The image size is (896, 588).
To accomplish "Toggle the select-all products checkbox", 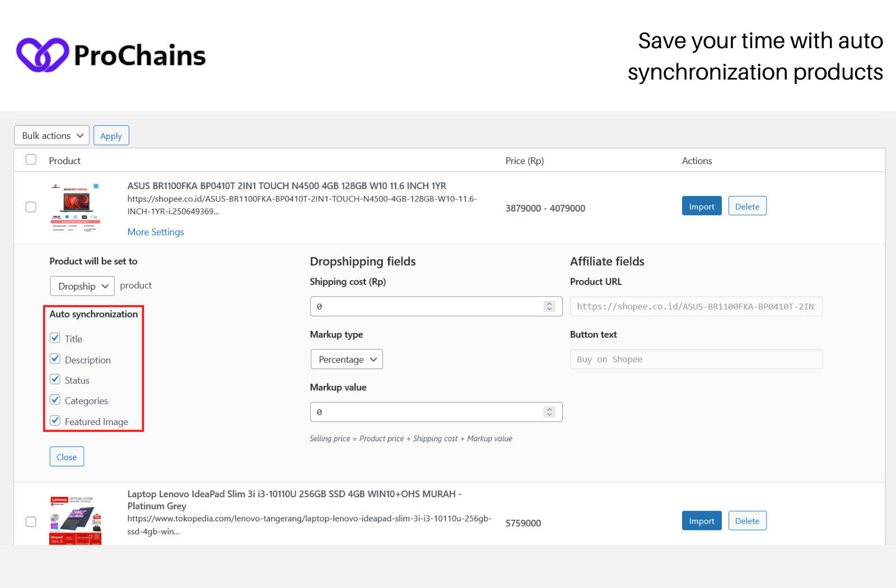I will click(x=31, y=160).
